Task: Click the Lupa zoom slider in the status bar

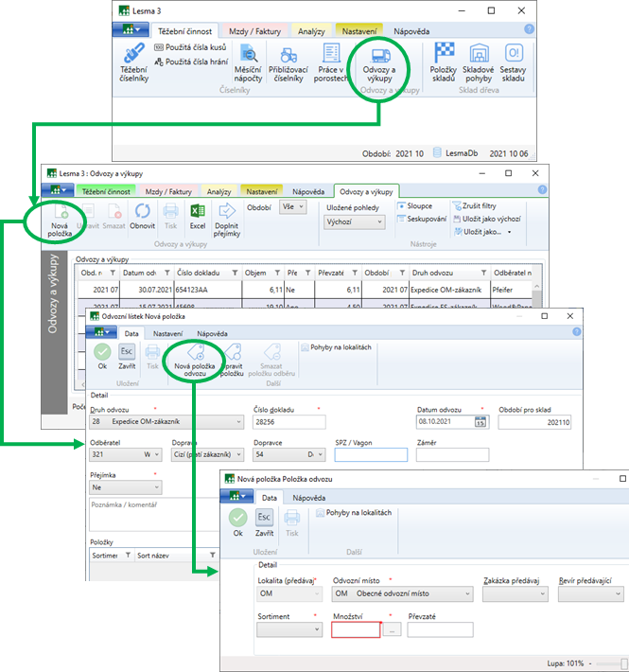Action: [x=624, y=663]
